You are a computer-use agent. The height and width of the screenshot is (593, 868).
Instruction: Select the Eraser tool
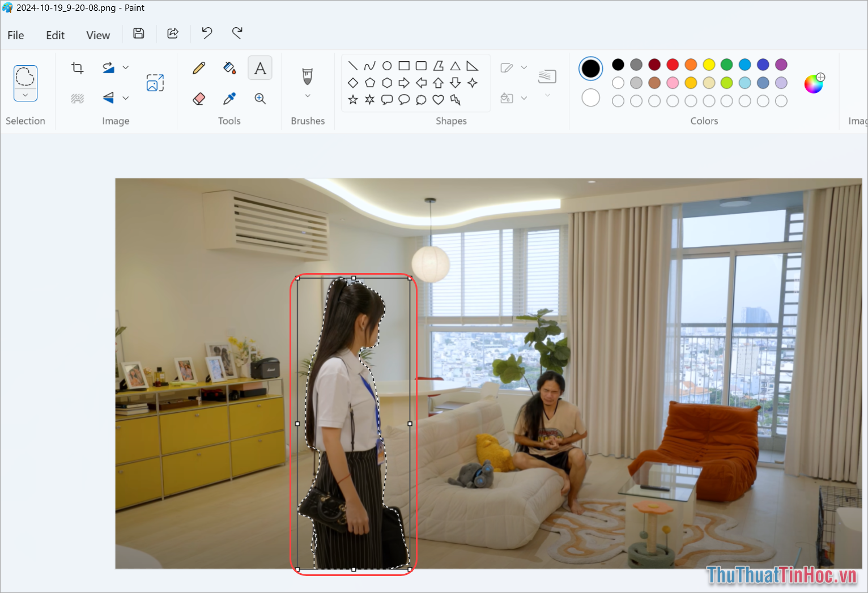199,98
